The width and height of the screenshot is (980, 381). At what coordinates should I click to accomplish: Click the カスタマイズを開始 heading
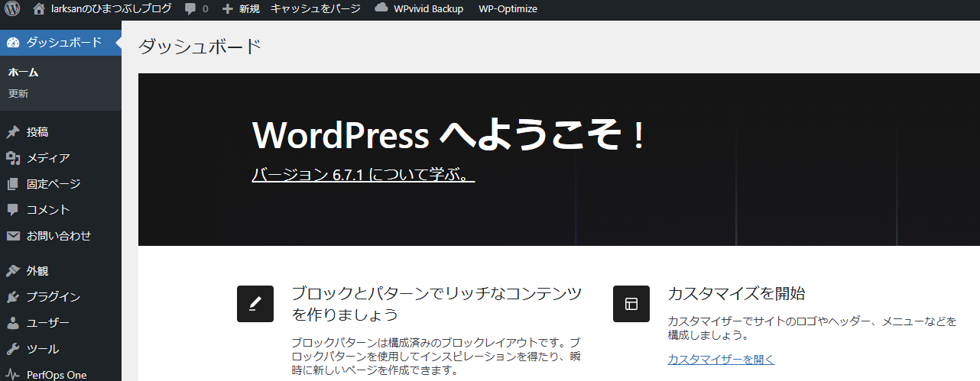point(736,294)
